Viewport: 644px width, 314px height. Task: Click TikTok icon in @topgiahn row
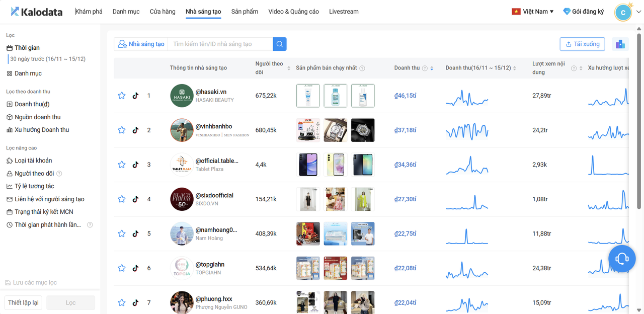click(x=135, y=268)
